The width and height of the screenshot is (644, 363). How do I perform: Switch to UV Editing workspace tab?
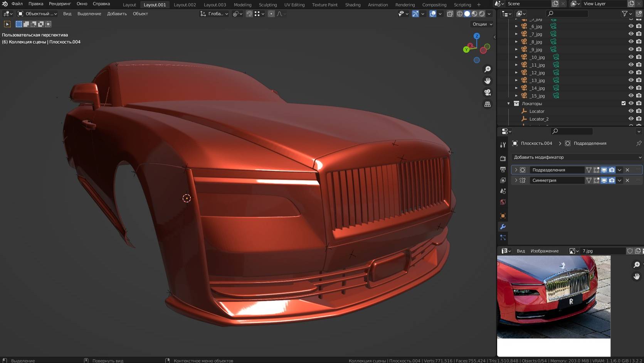click(294, 5)
